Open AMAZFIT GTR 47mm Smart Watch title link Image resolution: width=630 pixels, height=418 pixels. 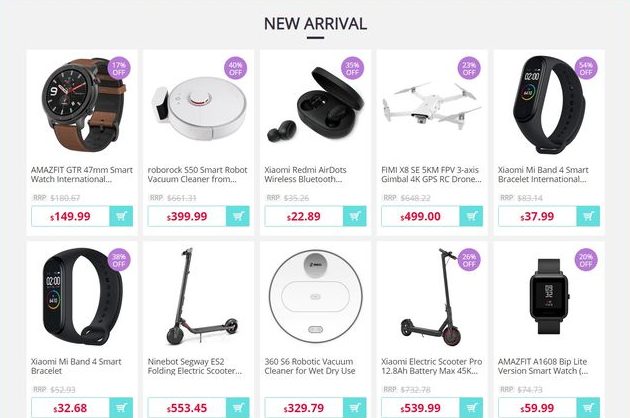(x=82, y=174)
